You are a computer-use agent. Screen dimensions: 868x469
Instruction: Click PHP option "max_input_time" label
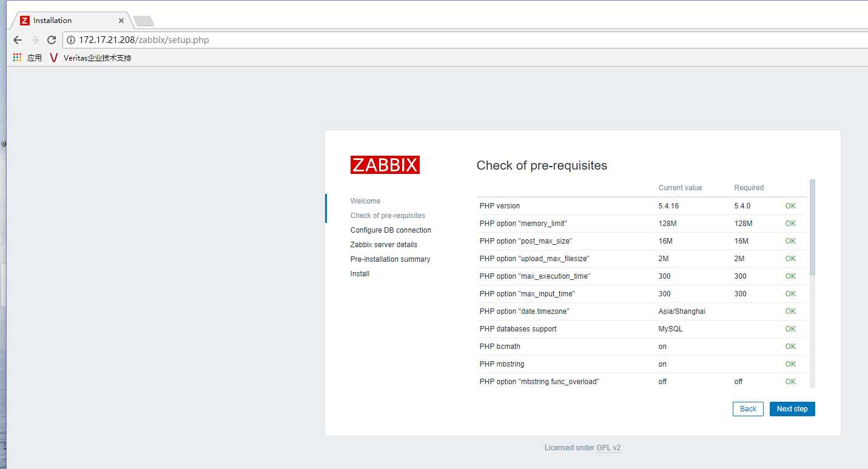click(x=527, y=294)
